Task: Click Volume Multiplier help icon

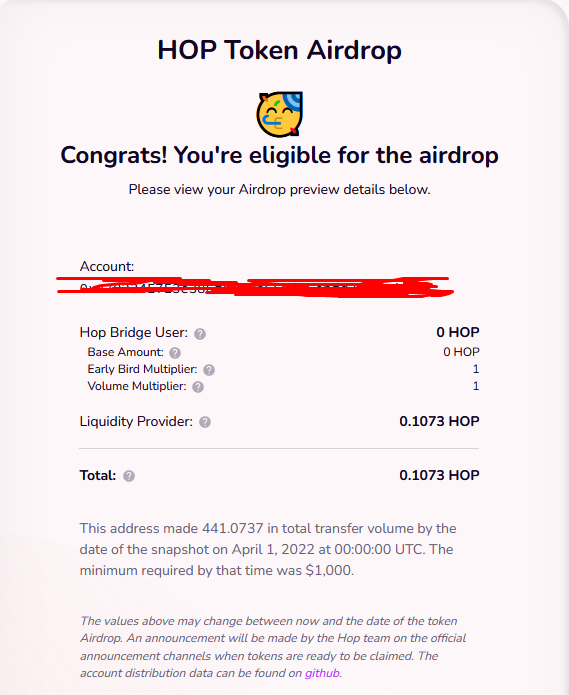Action: [x=198, y=387]
